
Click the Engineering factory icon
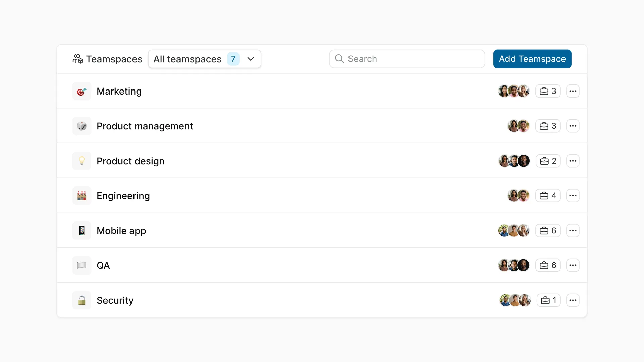(82, 196)
